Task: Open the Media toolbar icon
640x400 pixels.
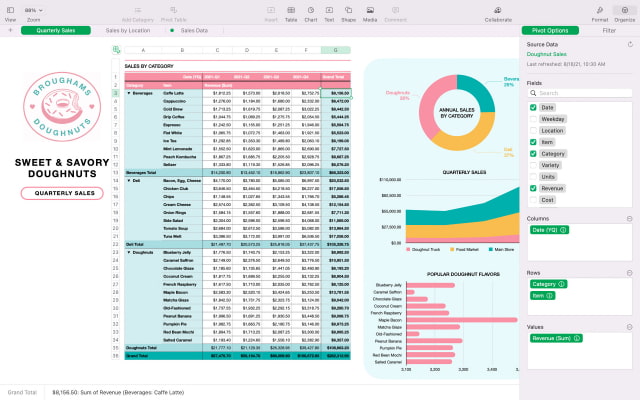Action: (x=370, y=11)
